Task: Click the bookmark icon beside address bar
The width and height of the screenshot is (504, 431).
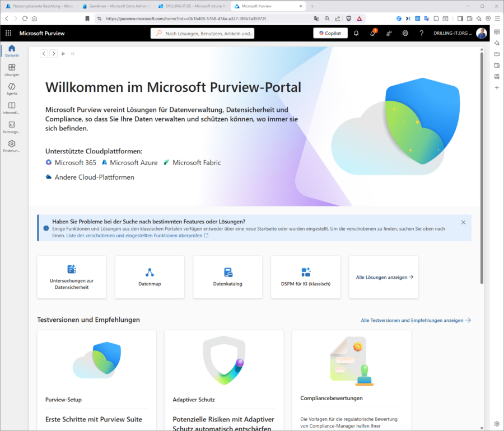Action: click(87, 18)
